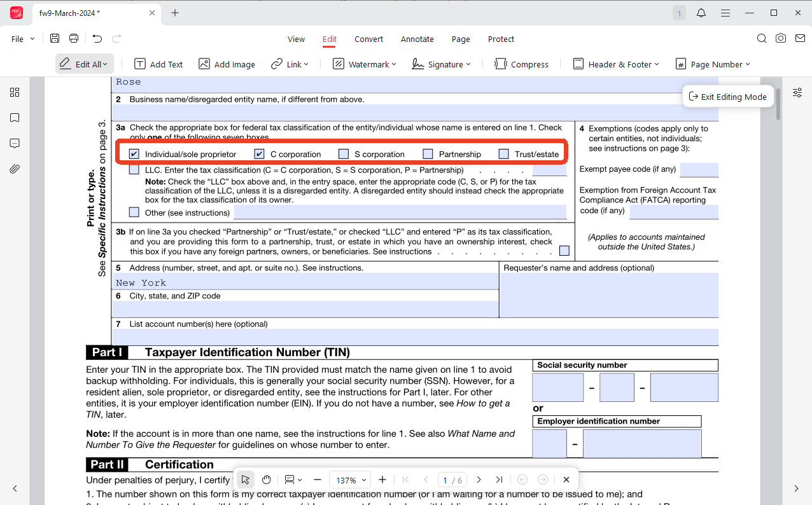
Task: Check the Trust/estate checkbox
Action: [503, 154]
